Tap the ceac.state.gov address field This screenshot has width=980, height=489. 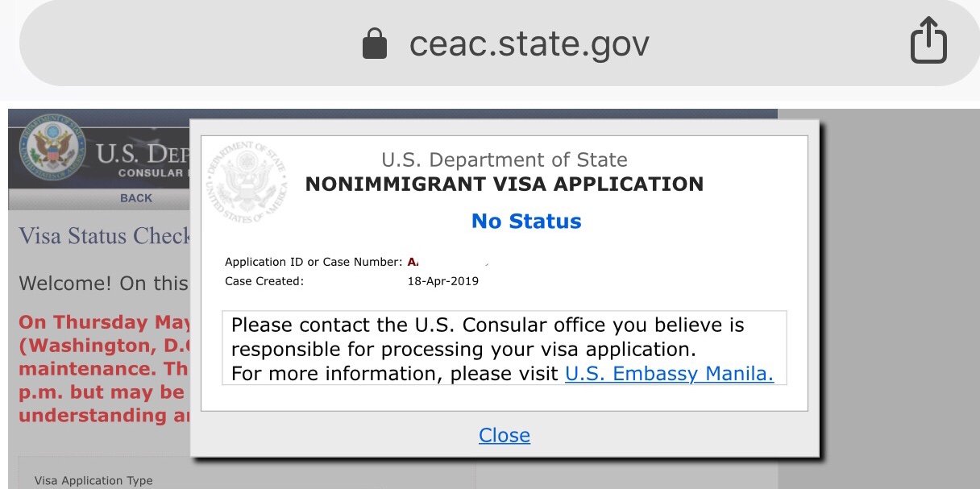(x=528, y=44)
